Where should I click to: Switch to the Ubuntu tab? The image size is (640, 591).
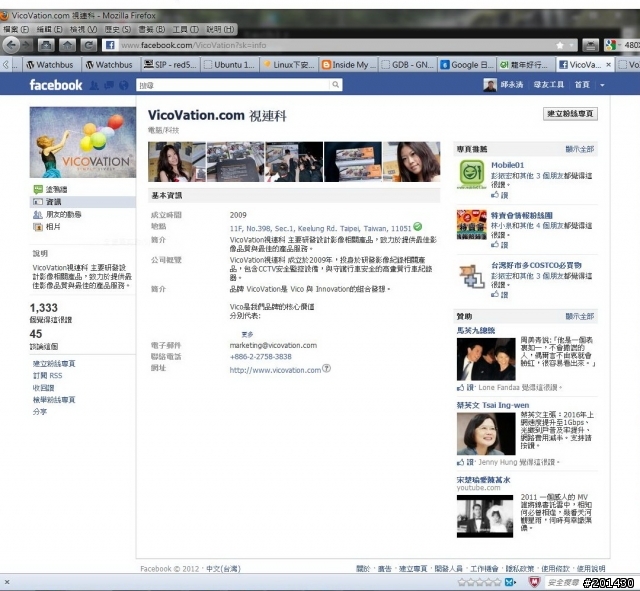(229, 64)
